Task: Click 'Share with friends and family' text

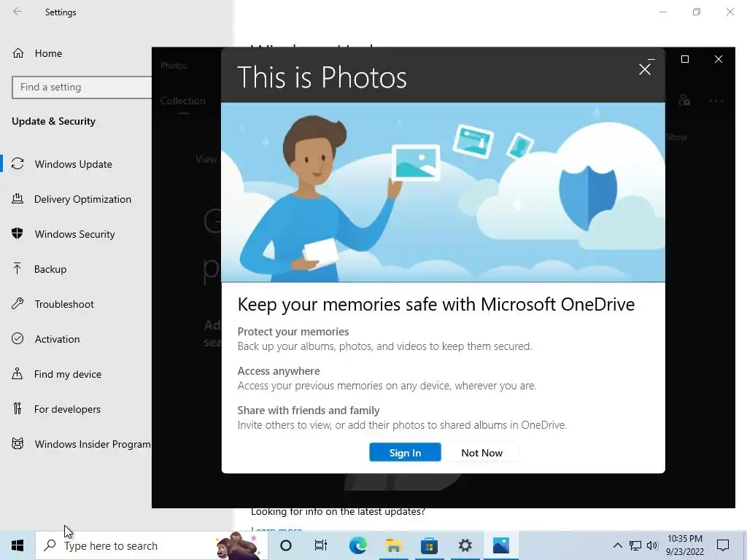Action: [309, 411]
